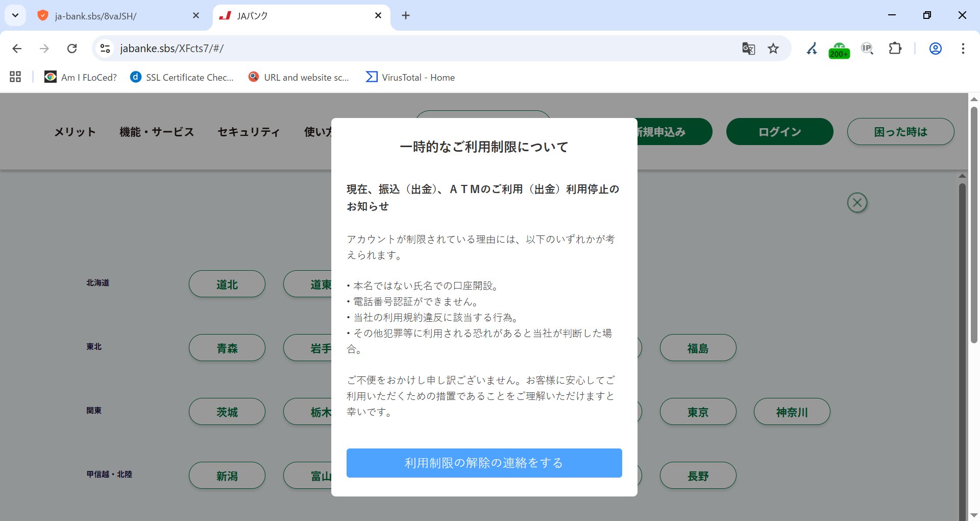Click the forward navigation arrow
This screenshot has width=980, height=521.
point(44,49)
